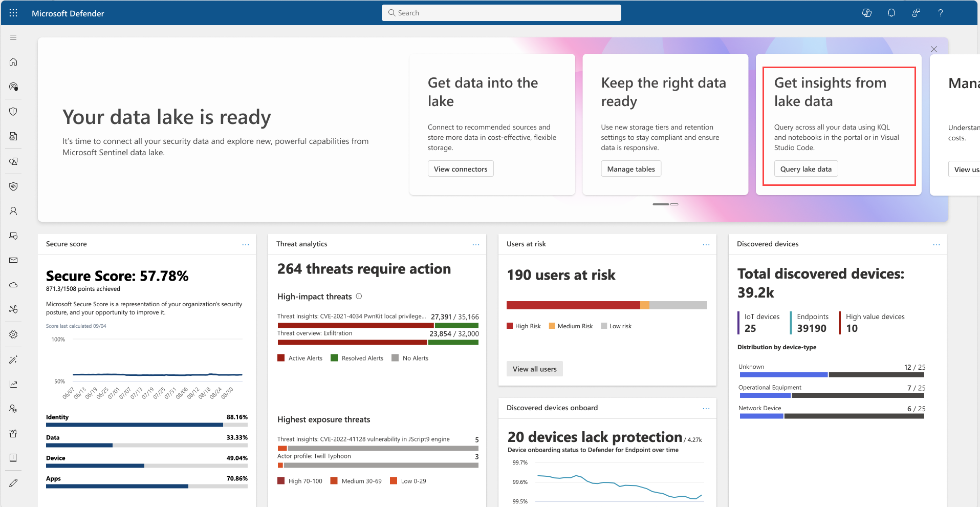Click 'Threat overview: Exfiltration' row

click(378, 337)
